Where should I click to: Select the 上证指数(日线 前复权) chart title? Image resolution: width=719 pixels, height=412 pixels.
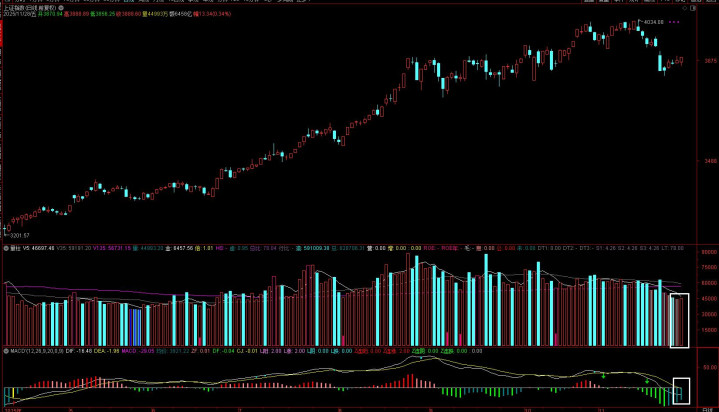(x=30, y=8)
